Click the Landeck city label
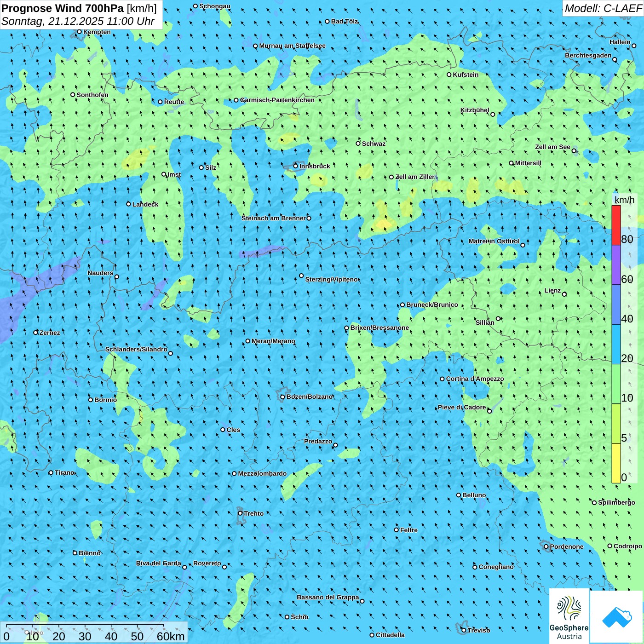 coord(145,204)
